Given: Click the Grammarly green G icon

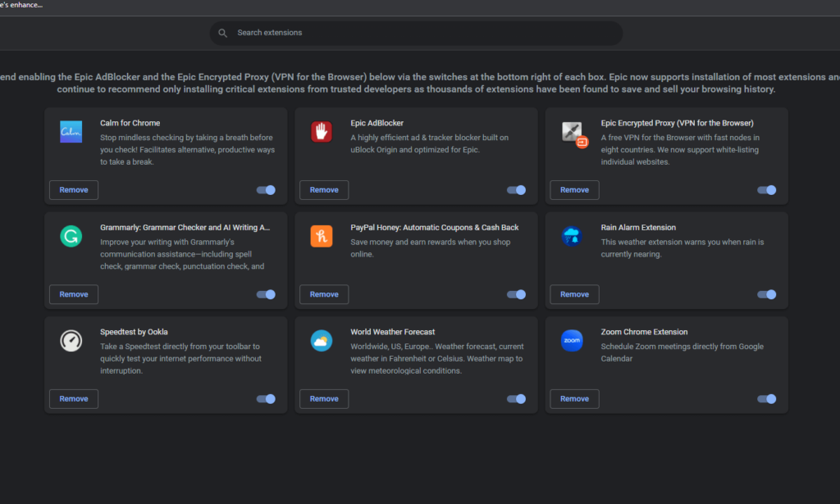Looking at the screenshot, I should point(71,236).
